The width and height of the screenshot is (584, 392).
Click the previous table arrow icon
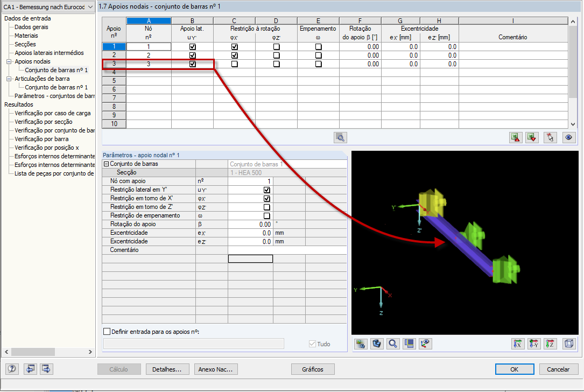coord(30,369)
